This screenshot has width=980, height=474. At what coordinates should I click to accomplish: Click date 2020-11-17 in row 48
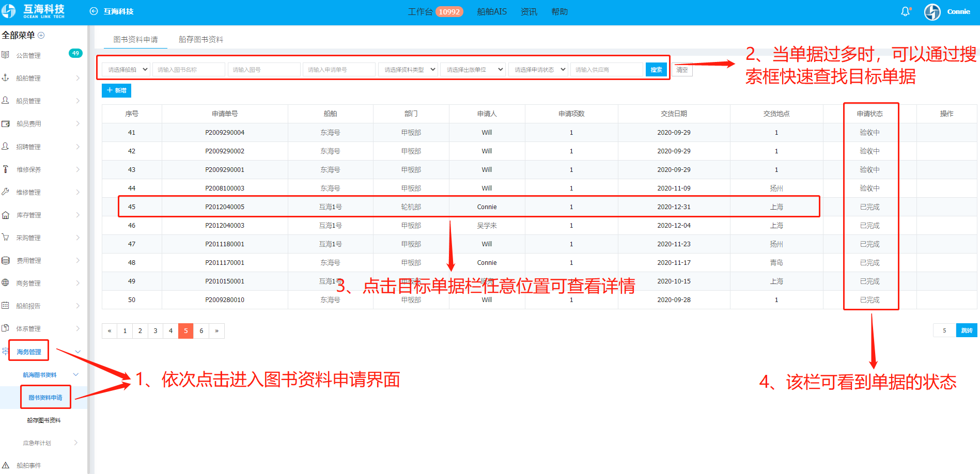(x=674, y=263)
